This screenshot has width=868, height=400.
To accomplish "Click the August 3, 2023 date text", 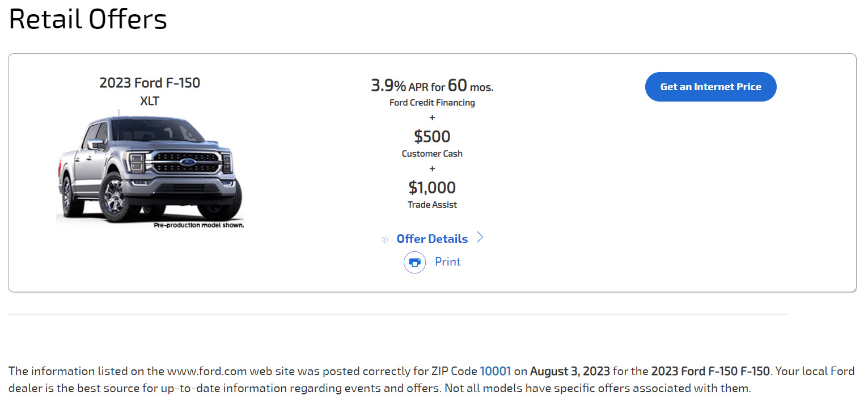I will [570, 372].
